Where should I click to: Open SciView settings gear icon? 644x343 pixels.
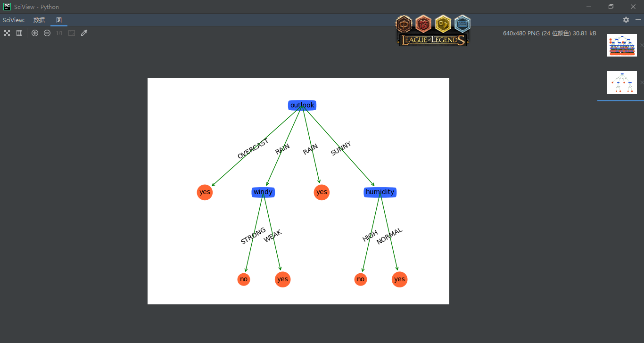coord(626,20)
